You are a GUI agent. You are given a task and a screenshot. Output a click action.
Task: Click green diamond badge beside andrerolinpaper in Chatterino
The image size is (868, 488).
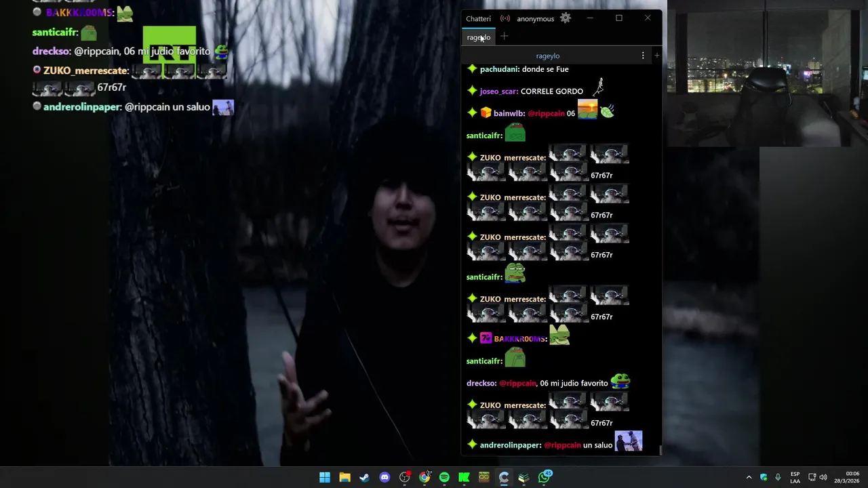coord(472,445)
